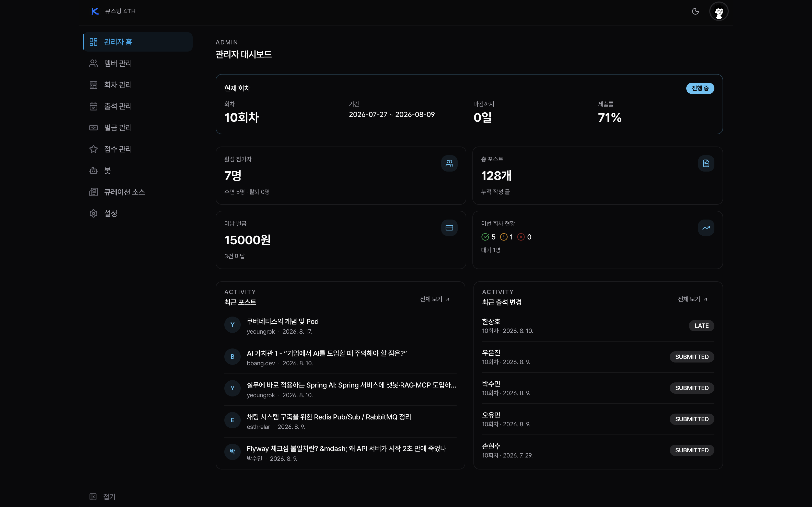Click the 박 avatar for 박수민 post
812x507 pixels.
coord(232,452)
